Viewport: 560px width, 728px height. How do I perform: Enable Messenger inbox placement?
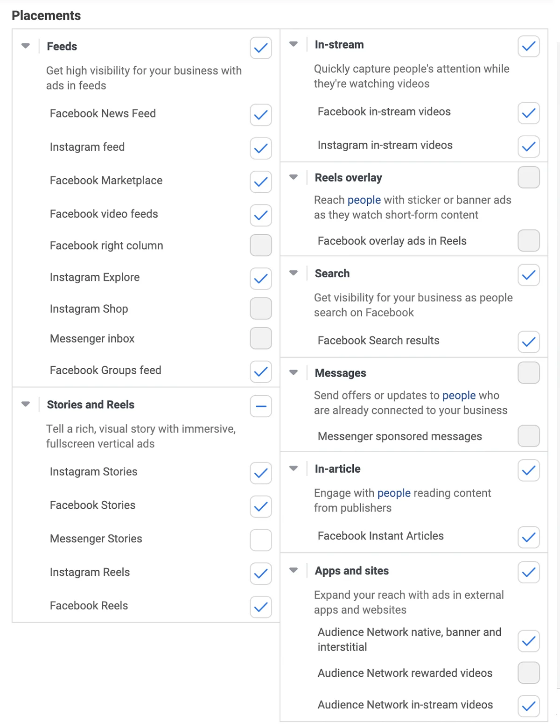pyautogui.click(x=260, y=338)
